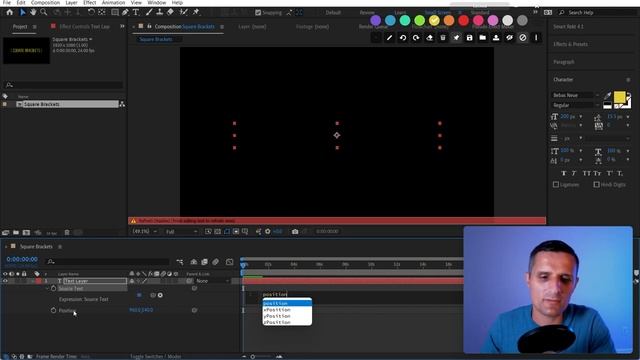Click the hidden eye icon in overlay toolbar
This screenshot has width=640, height=360.
(509, 38)
